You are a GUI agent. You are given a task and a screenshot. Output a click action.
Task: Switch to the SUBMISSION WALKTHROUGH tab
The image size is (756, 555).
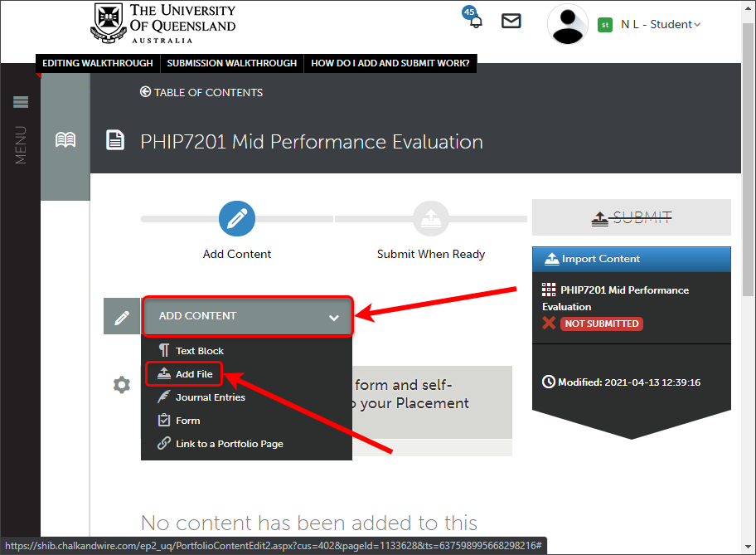(x=232, y=63)
